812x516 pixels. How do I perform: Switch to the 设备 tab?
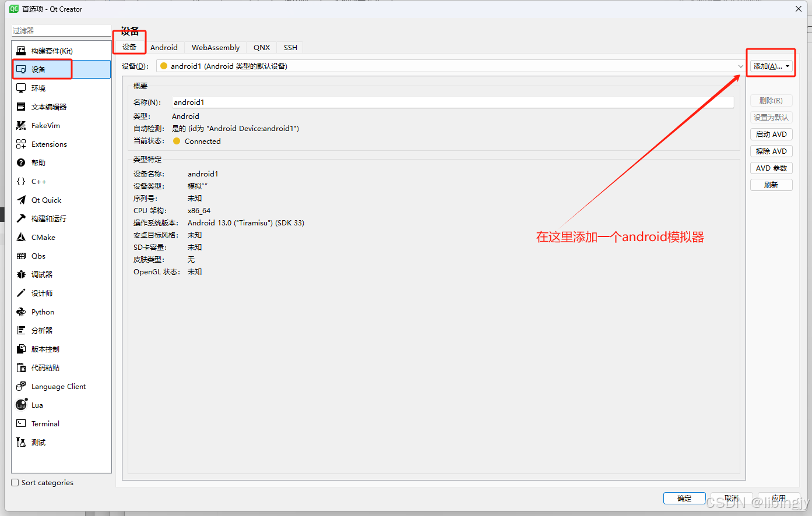click(129, 47)
